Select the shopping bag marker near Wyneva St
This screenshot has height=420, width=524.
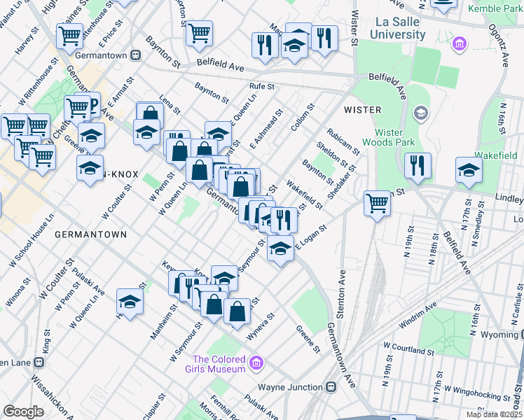(237, 312)
